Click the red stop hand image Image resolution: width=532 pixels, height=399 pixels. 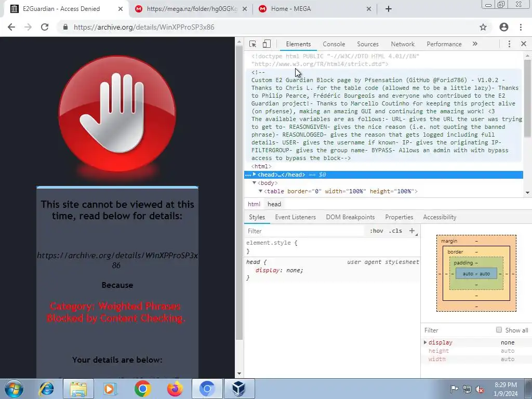117,114
